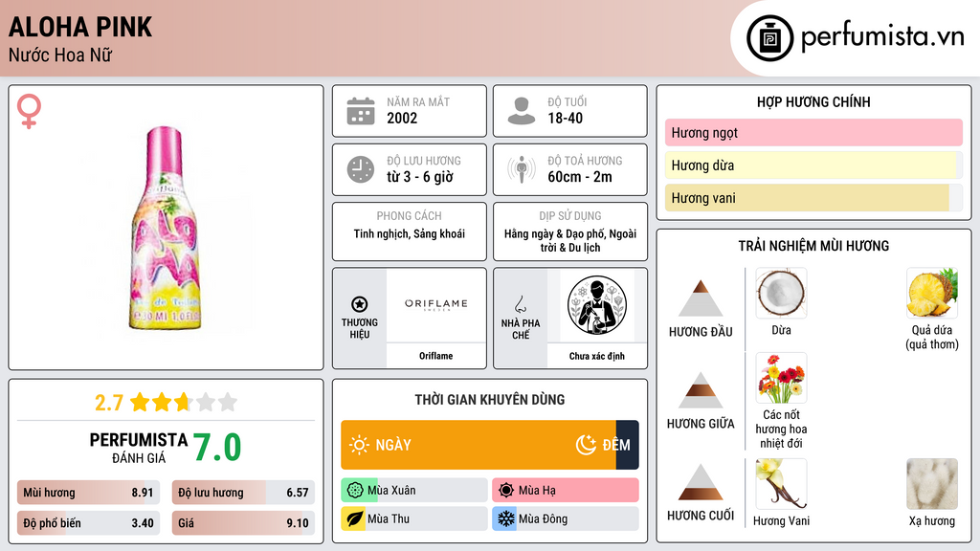Click the perfumista.vn site name text
The width and height of the screenshot is (980, 551).
(x=882, y=36)
